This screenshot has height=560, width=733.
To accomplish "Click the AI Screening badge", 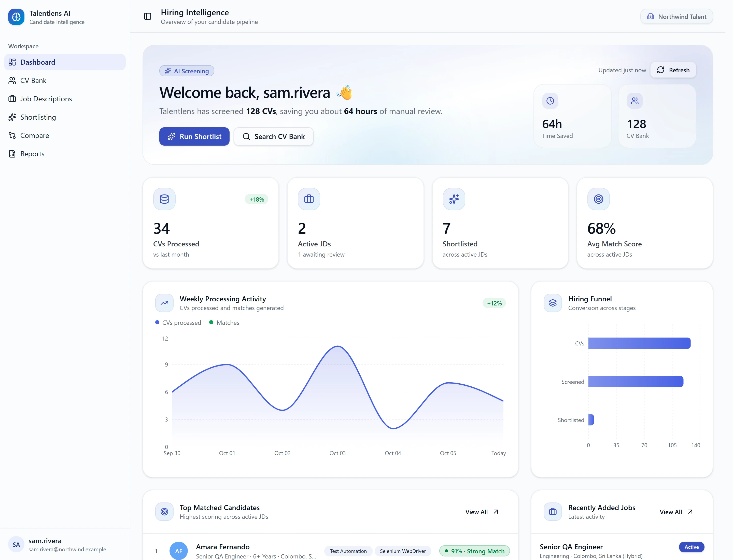I will tap(187, 71).
